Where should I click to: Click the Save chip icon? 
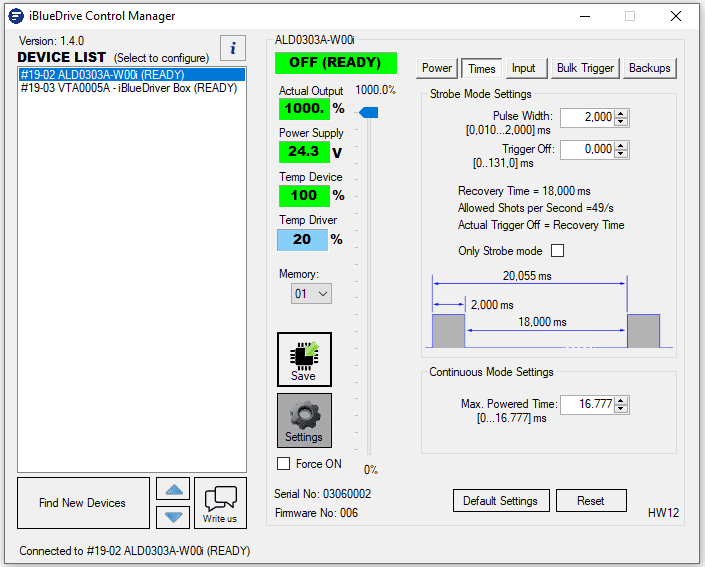(304, 358)
